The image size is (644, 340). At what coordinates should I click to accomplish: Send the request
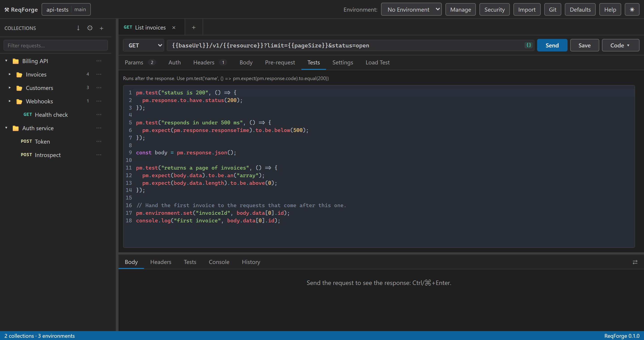click(x=552, y=45)
